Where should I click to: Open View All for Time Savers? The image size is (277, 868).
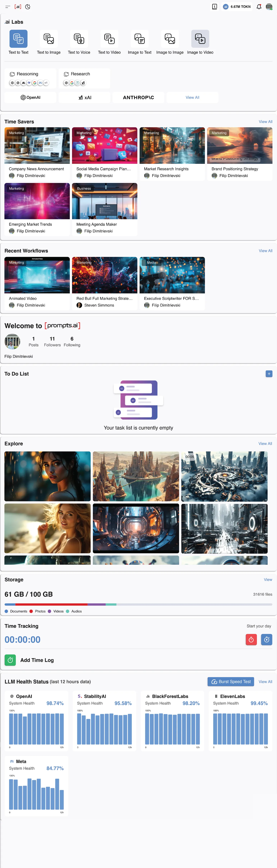pyautogui.click(x=266, y=122)
